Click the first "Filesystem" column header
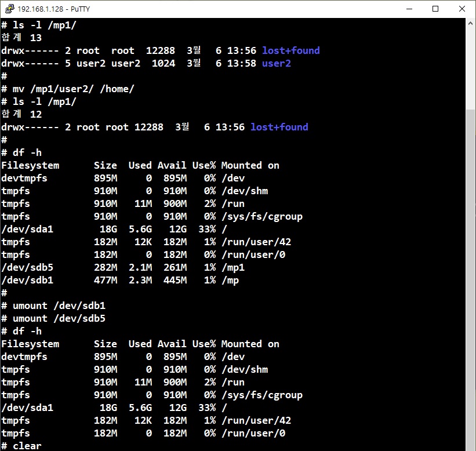Viewport: 476px width, 451px height. pos(30,165)
